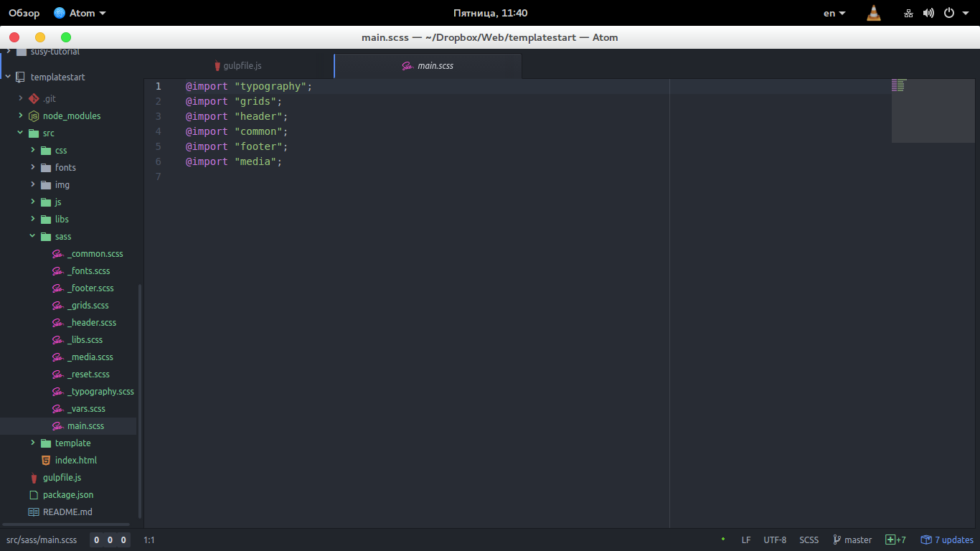Screen dimensions: 980x551
Task: Click the book icon beside README.md
Action: (33, 512)
